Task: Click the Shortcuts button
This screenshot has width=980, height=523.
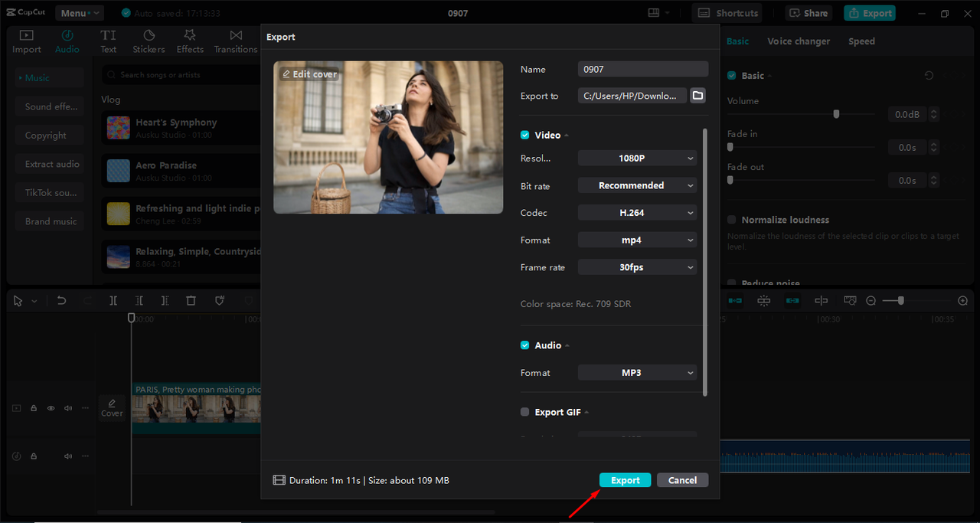Action: pyautogui.click(x=728, y=13)
